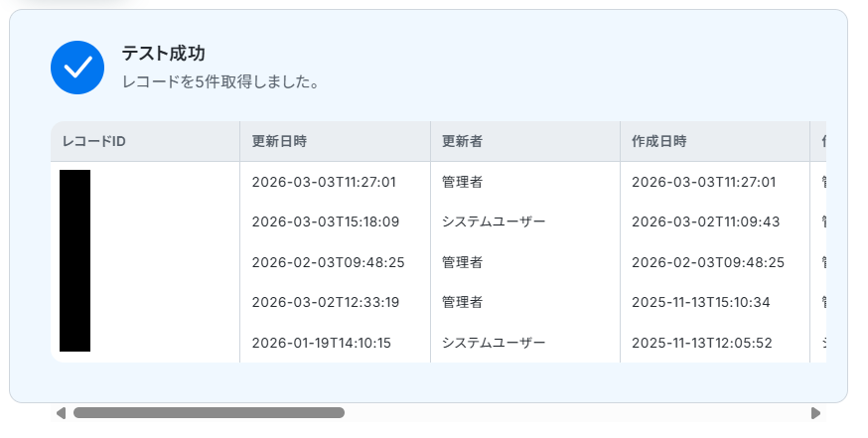Click the テスト成功 heading text
Image resolution: width=868 pixels, height=438 pixels.
tap(163, 54)
